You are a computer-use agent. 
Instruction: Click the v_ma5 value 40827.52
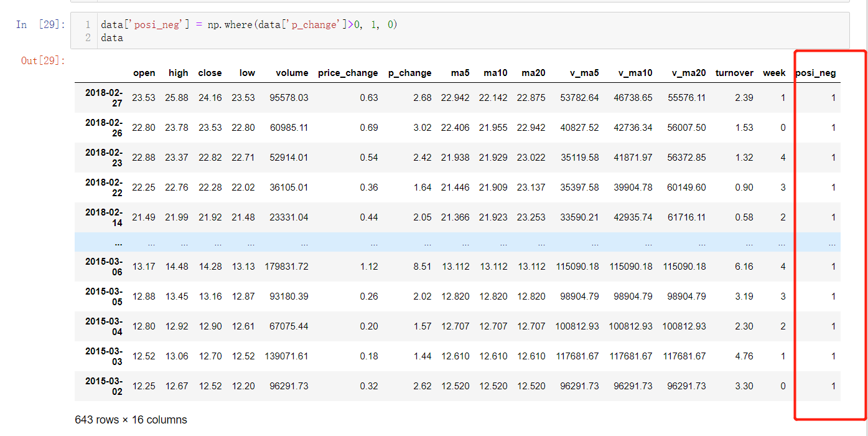(580, 128)
